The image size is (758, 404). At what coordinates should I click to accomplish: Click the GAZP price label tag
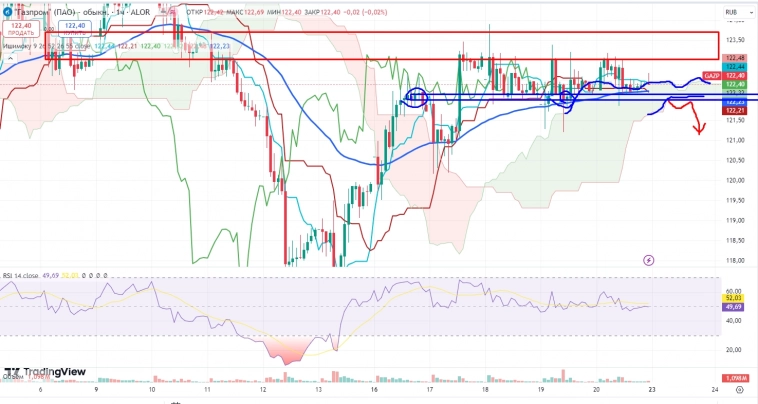711,76
